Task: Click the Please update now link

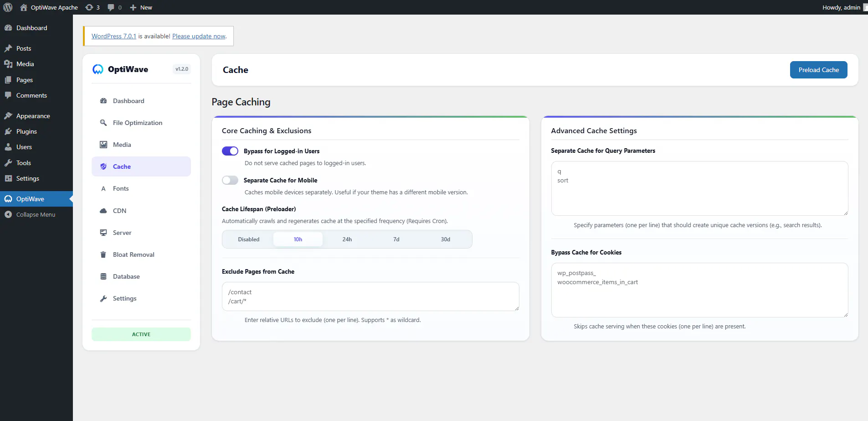Action: point(199,36)
